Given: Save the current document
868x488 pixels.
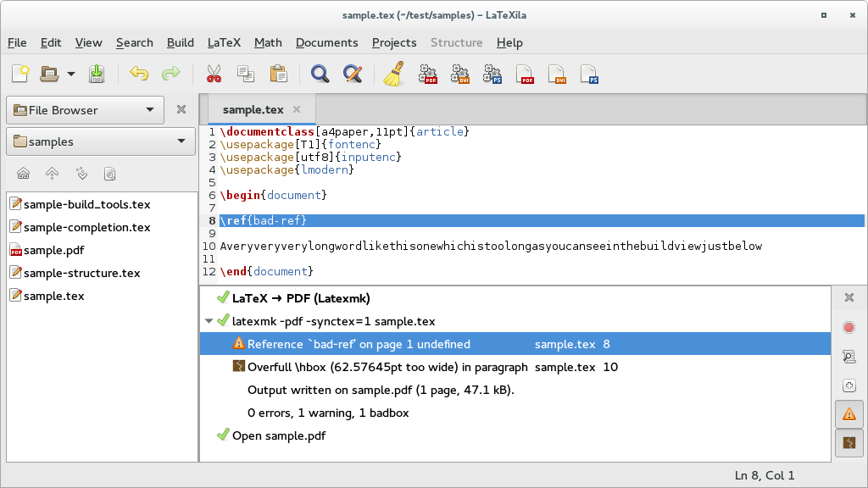Looking at the screenshot, I should tap(97, 74).
